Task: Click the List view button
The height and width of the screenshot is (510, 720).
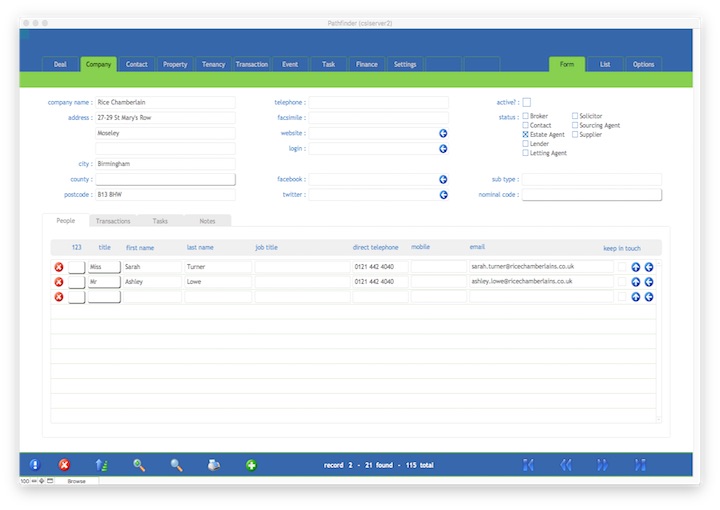Action: pyautogui.click(x=605, y=64)
